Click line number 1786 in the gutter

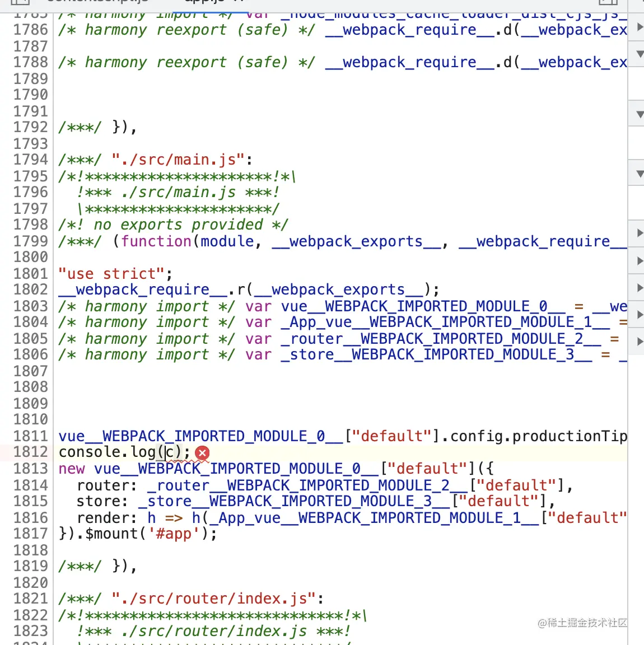click(x=30, y=30)
